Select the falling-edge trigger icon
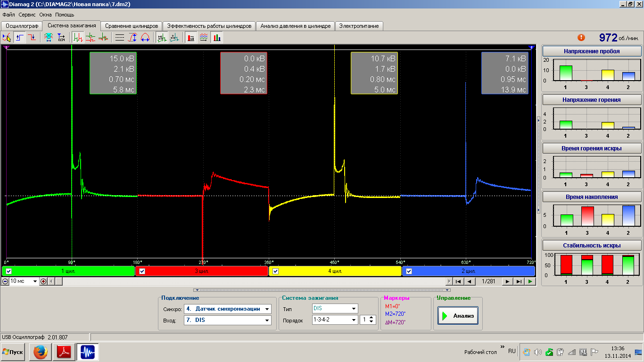 [x=32, y=38]
